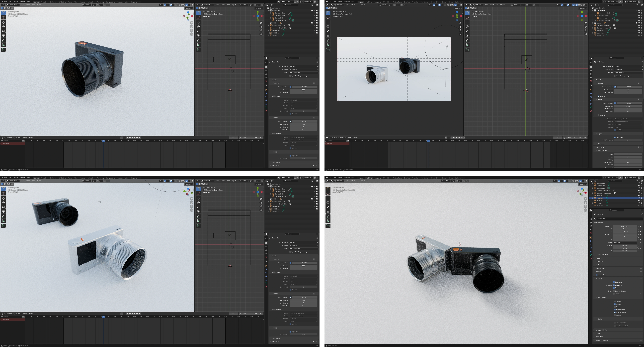Click Camera.012 active camera data icon
This screenshot has width=644, height=347.
609,188
